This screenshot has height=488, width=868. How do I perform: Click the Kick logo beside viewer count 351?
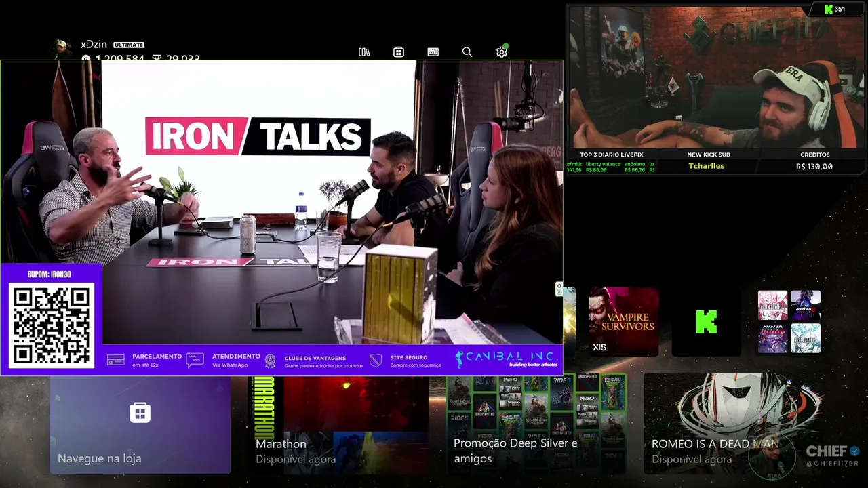828,9
